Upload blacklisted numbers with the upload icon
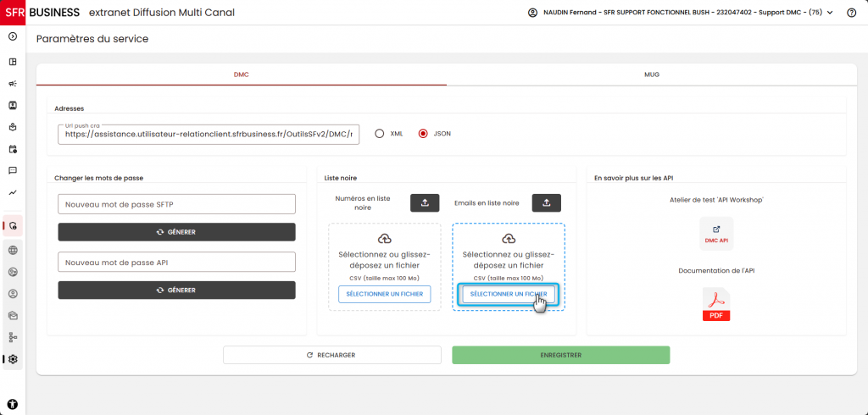Viewport: 868px width, 415px height. (425, 203)
